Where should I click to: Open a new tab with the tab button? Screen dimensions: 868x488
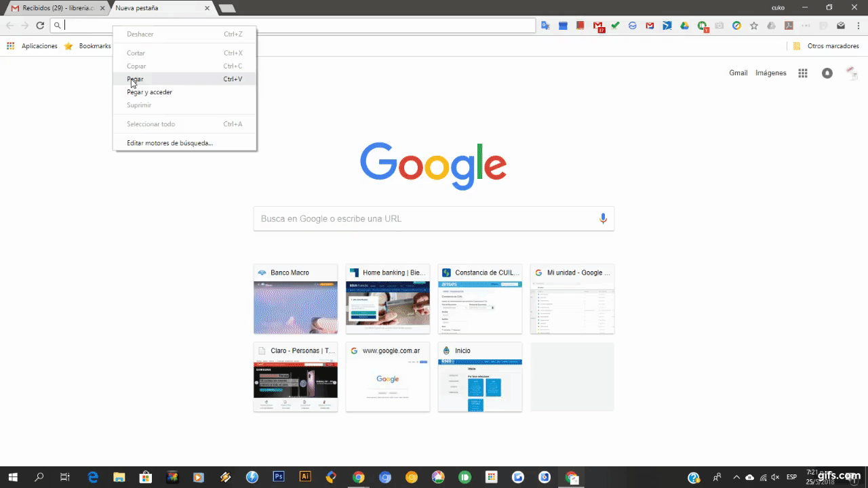(x=227, y=8)
